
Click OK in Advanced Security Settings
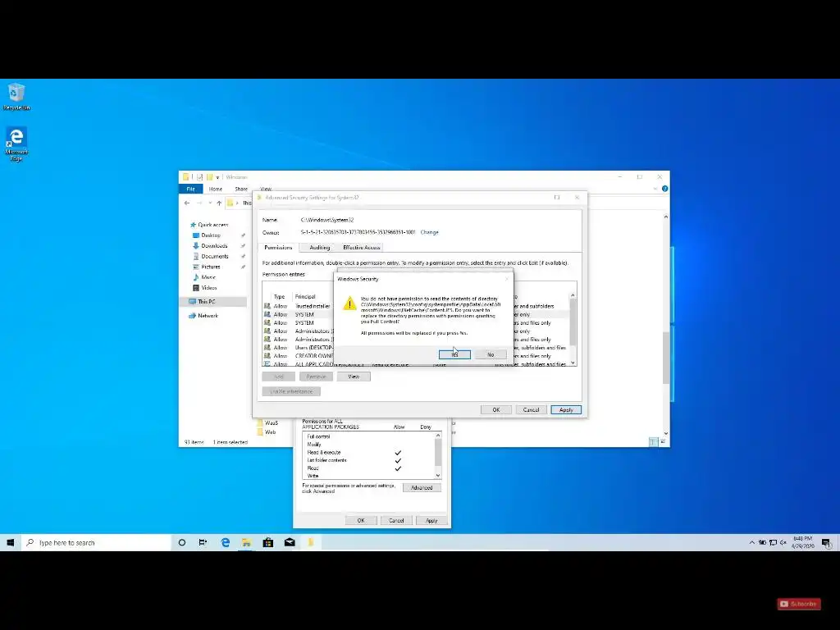[496, 410]
